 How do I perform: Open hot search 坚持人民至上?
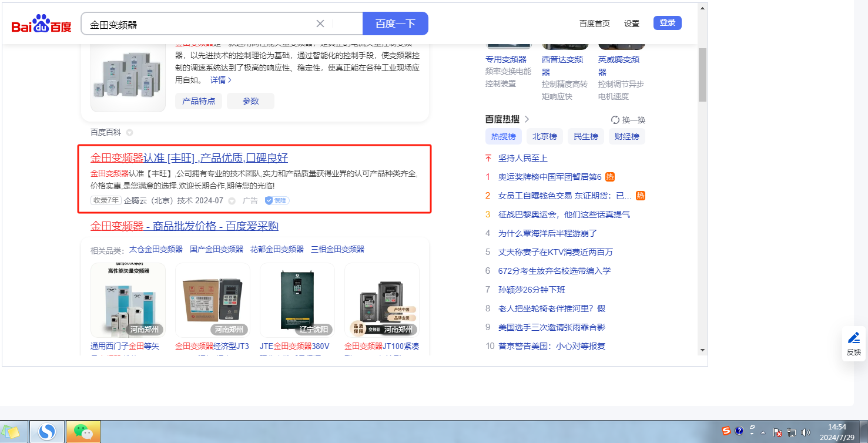point(523,158)
